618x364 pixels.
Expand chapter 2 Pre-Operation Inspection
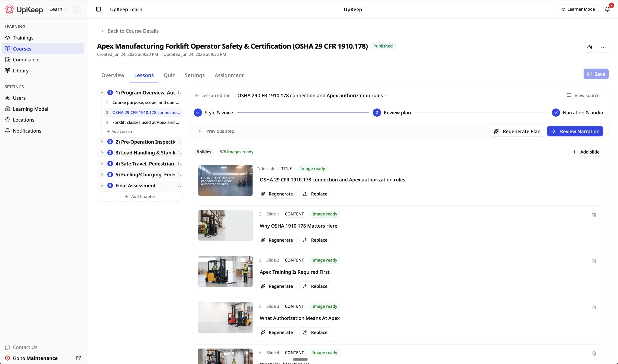tap(102, 142)
